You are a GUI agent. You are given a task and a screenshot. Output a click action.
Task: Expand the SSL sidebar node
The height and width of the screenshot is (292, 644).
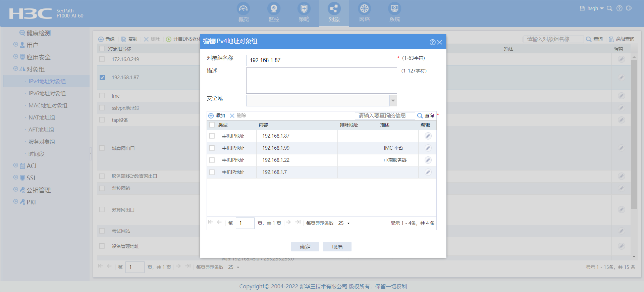[15, 177]
